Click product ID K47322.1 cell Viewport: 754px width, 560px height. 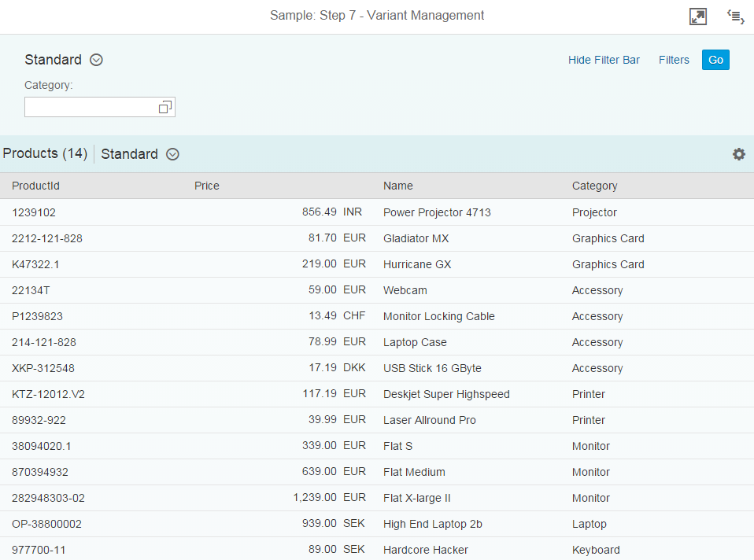click(x=35, y=264)
